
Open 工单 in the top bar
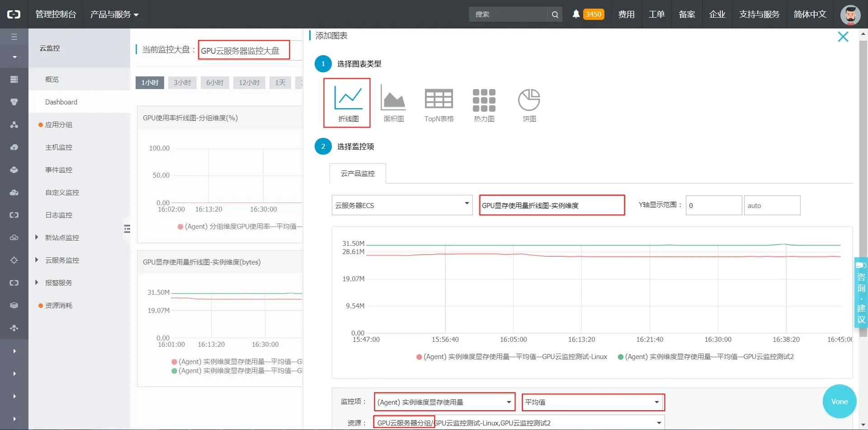pos(656,14)
